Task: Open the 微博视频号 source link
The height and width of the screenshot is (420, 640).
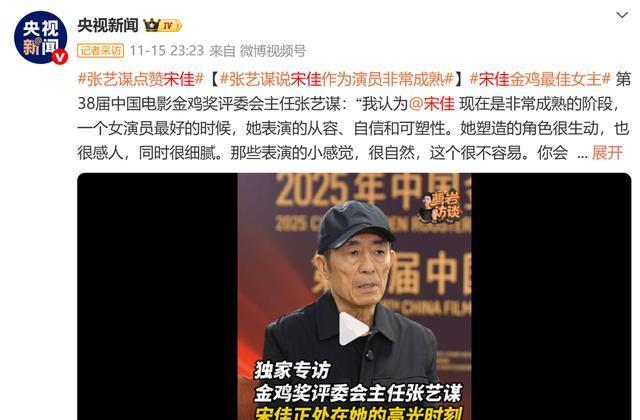Action: pyautogui.click(x=273, y=51)
